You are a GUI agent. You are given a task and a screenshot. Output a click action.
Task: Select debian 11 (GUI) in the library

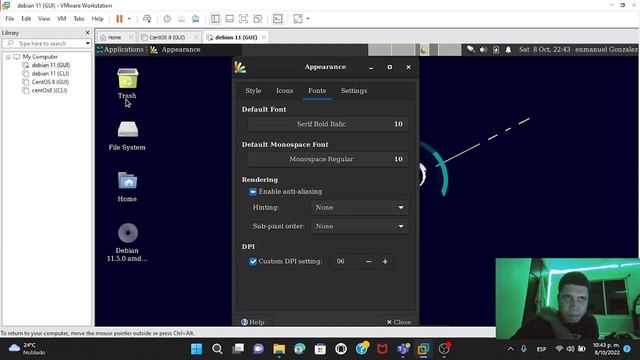[x=51, y=65]
